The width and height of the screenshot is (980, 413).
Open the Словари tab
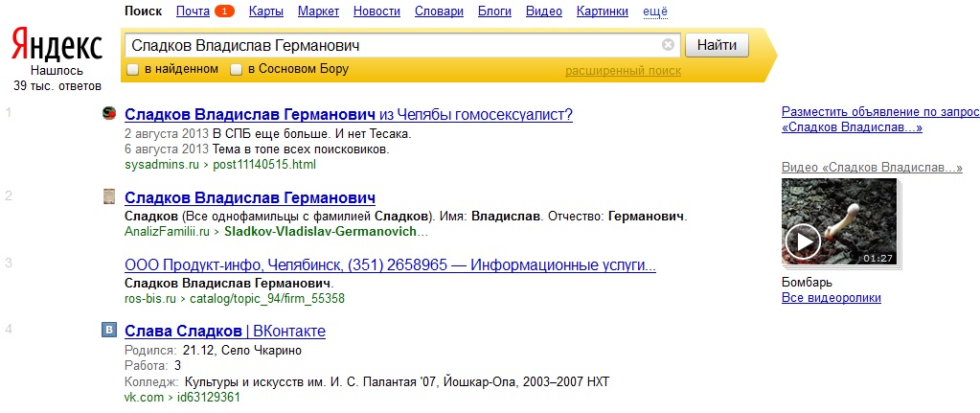pos(440,11)
